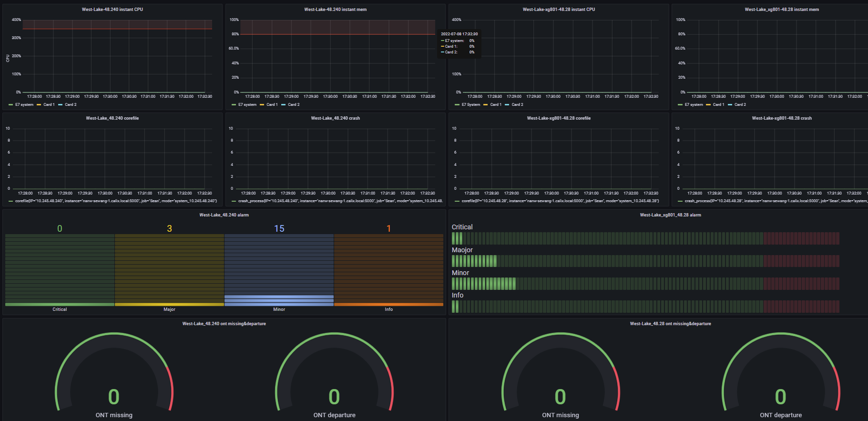Image resolution: width=868 pixels, height=421 pixels.
Task: Open West-Lake_xg801_48.28 alarm panel title menu
Action: tap(670, 215)
